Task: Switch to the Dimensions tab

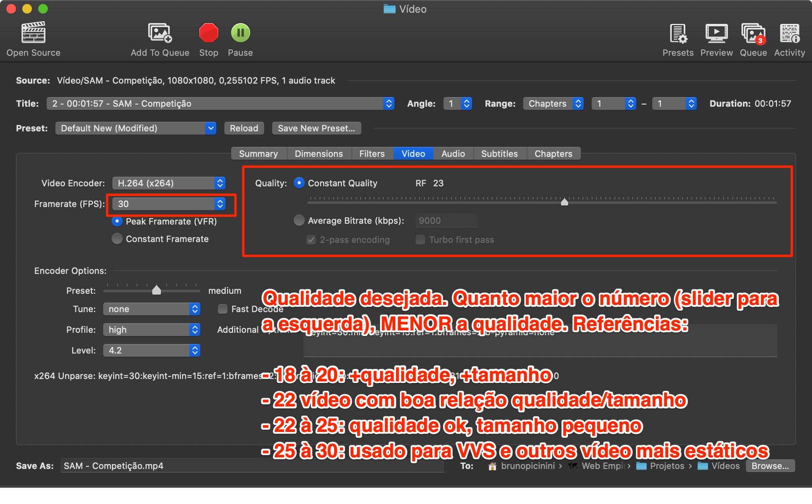Action: click(319, 154)
